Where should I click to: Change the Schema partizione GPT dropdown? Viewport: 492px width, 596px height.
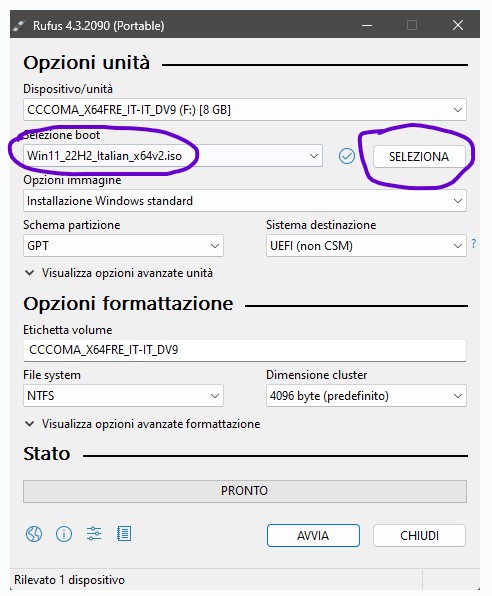coord(123,246)
